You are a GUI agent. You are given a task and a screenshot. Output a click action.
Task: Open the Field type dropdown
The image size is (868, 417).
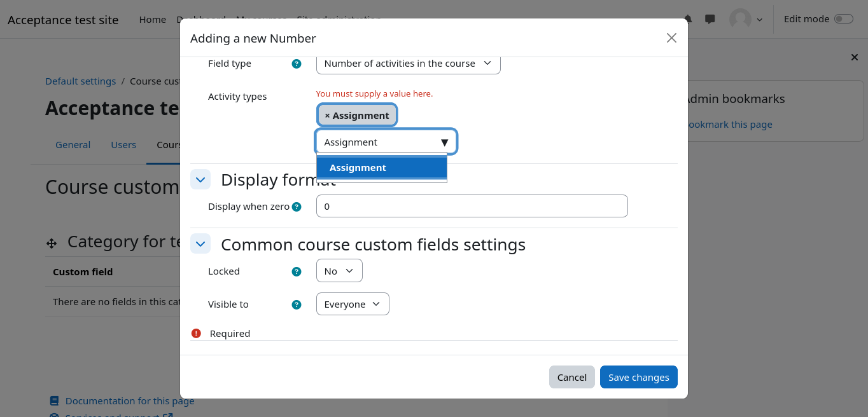[408, 64]
